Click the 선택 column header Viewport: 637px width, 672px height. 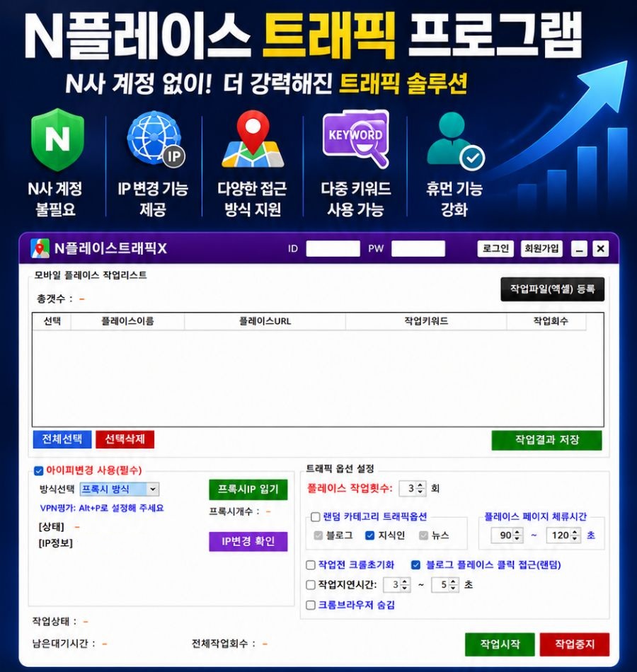click(52, 321)
